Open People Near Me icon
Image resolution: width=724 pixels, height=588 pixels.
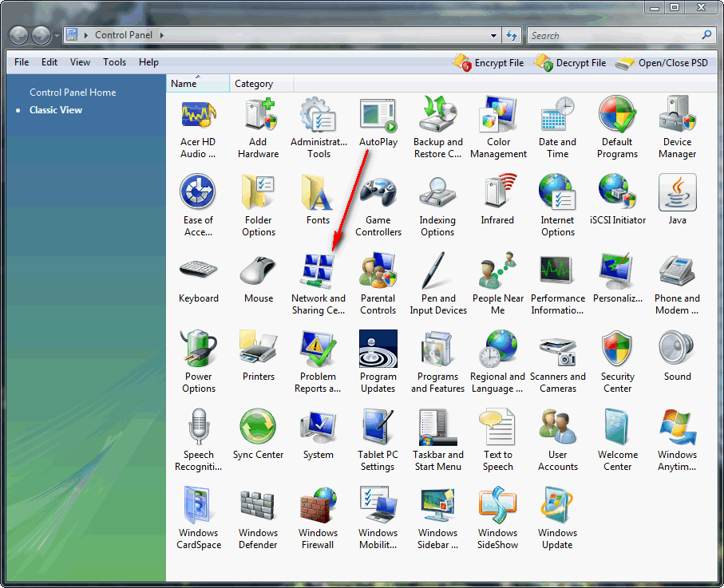[498, 270]
